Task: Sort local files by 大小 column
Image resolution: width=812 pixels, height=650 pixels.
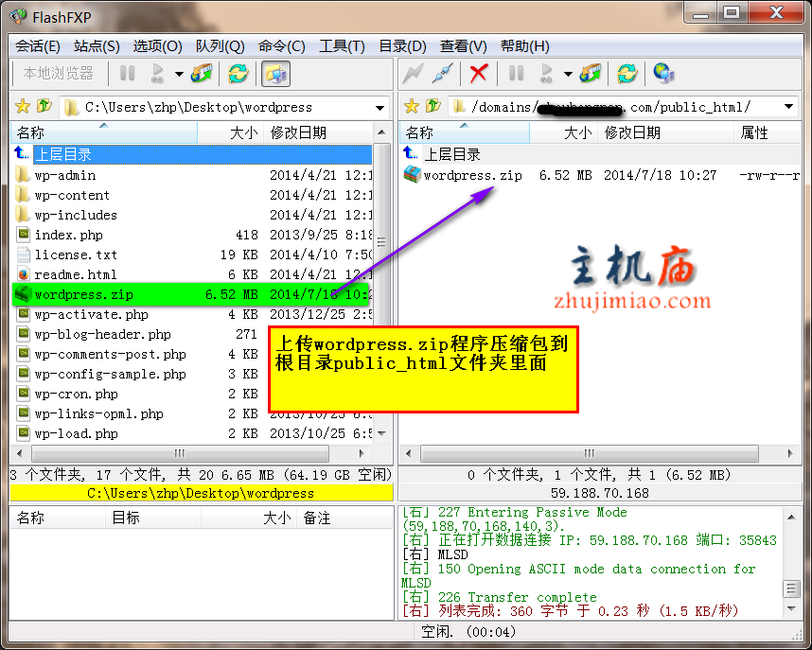Action: click(x=231, y=133)
